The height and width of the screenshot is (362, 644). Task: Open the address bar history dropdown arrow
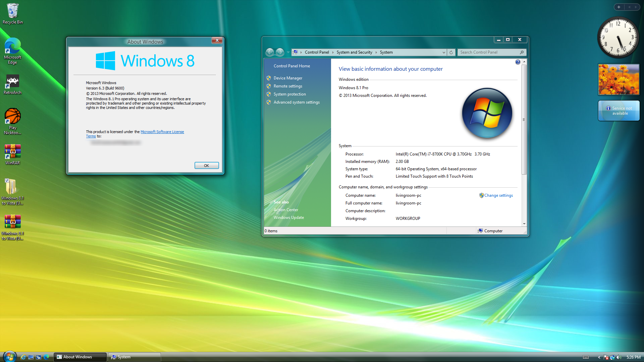(x=444, y=52)
